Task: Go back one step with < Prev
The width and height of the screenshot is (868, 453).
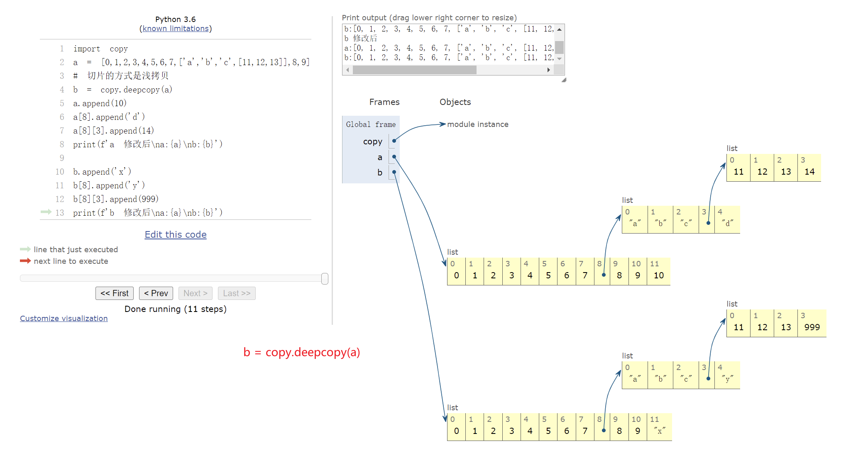Action: click(156, 293)
